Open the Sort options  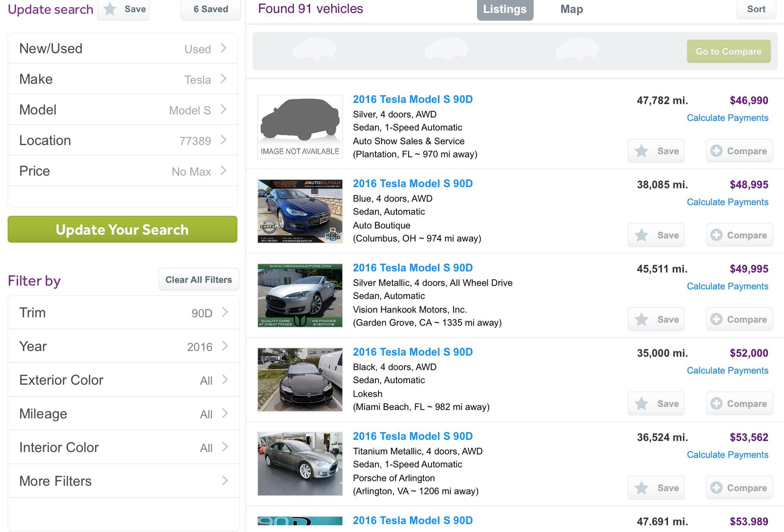click(756, 9)
